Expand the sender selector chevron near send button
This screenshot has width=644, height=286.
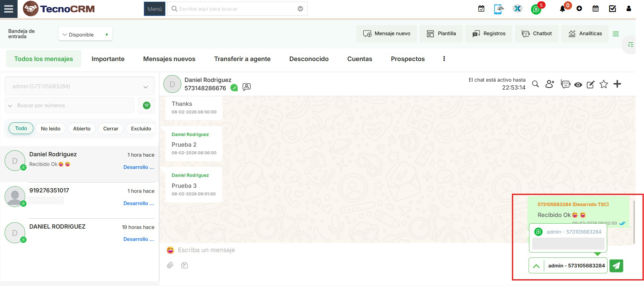(x=536, y=266)
